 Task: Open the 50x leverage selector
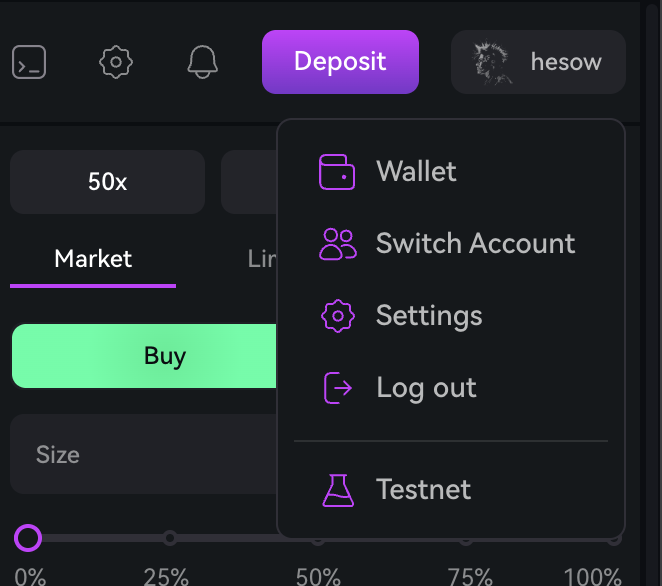108,182
